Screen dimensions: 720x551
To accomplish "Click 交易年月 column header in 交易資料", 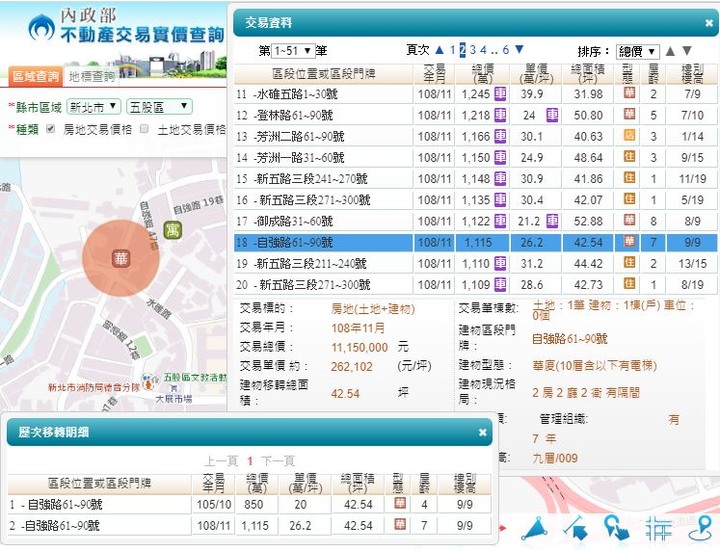I will coord(434,74).
